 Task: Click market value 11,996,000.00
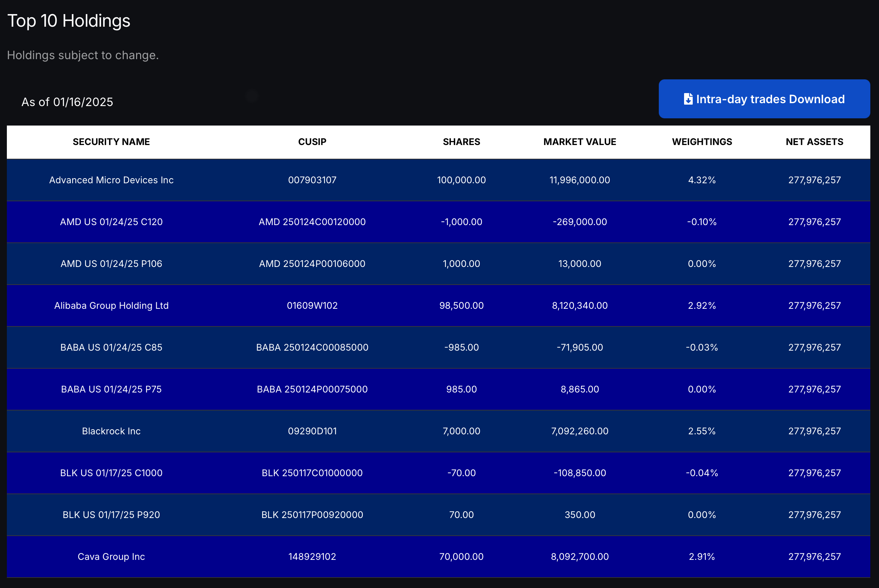tap(580, 180)
